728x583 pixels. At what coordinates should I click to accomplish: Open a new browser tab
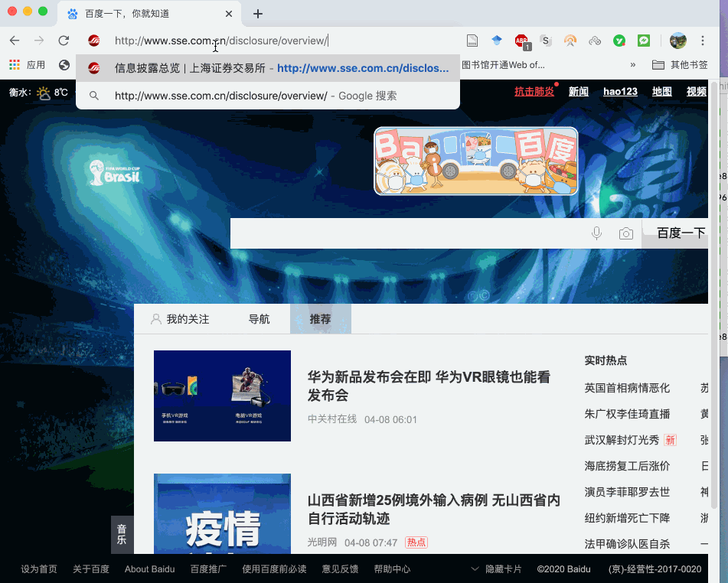pos(258,14)
